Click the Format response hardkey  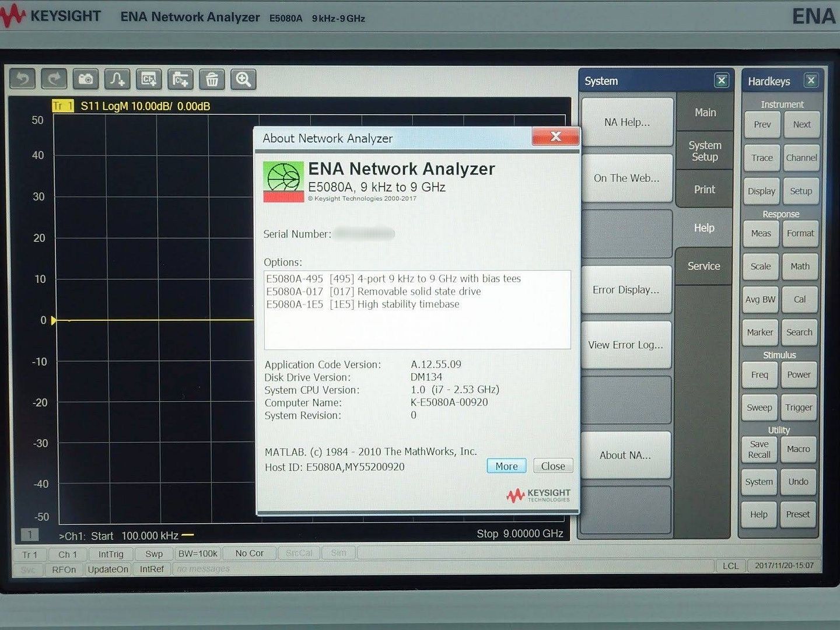800,233
